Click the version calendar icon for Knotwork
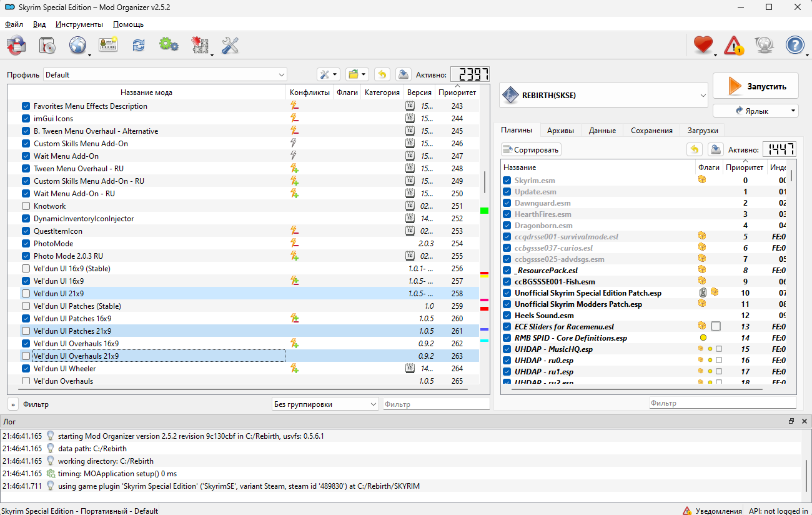The height and width of the screenshot is (515, 812). point(410,206)
